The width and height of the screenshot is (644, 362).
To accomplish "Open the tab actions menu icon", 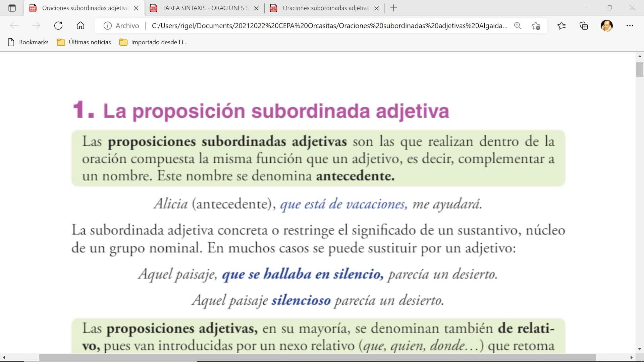I will 12,8.
